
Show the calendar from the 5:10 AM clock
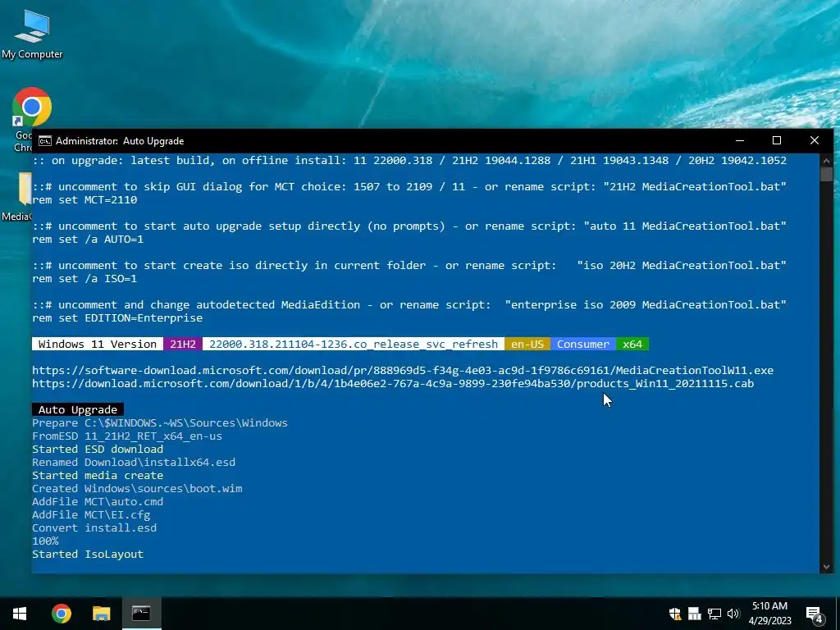tap(769, 614)
